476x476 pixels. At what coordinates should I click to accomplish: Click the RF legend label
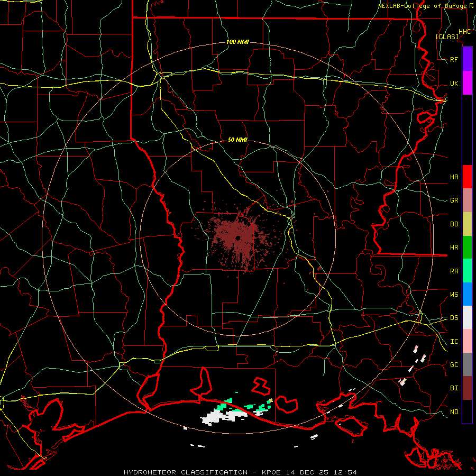[x=454, y=59]
